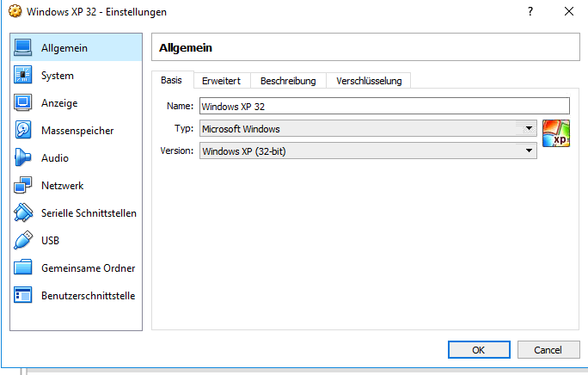Click into the Name input field
Image resolution: width=588 pixels, height=375 pixels.
click(385, 106)
